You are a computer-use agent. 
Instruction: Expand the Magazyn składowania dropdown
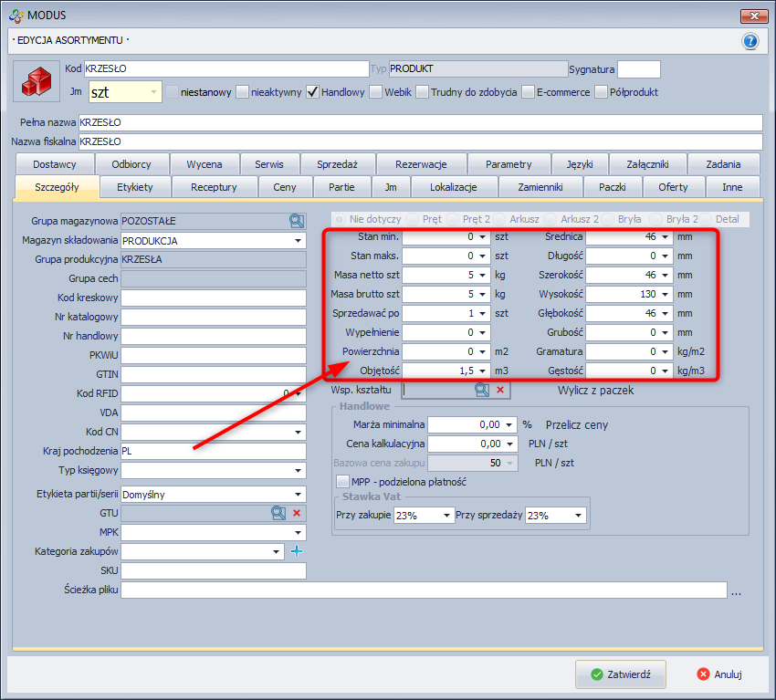point(298,241)
